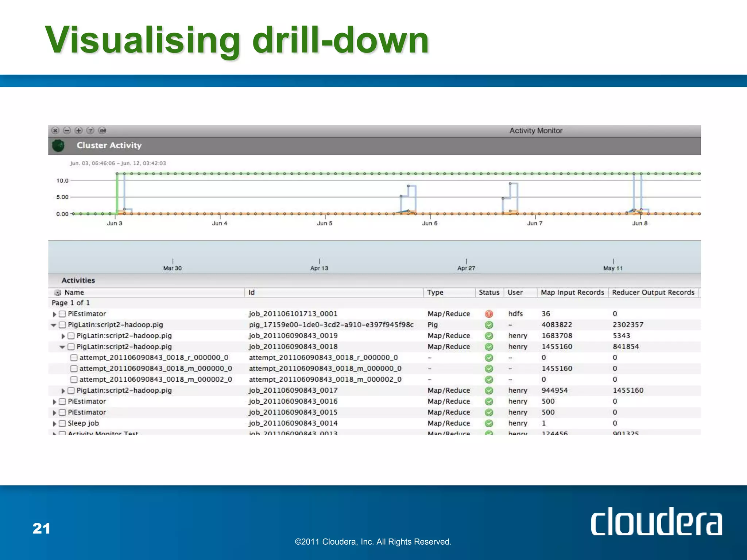Click the '4083822' map input records value
Image resolution: width=747 pixels, height=560 pixels.
pos(557,325)
